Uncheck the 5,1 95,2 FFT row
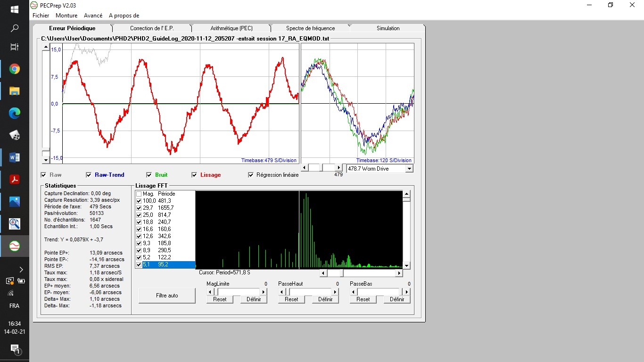Image resolution: width=644 pixels, height=362 pixels. [x=139, y=264]
